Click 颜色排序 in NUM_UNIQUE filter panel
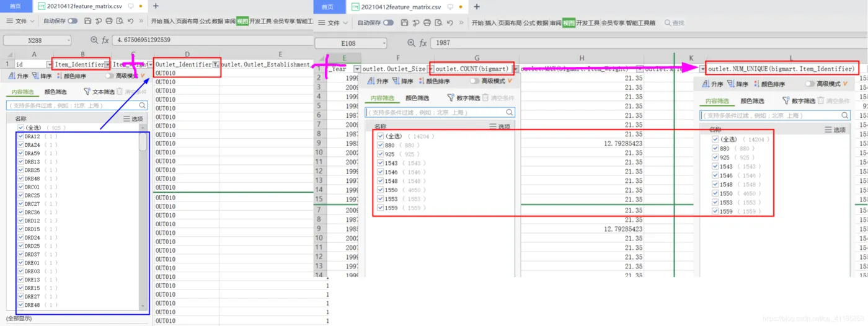Viewport: 868px width, 326px height. [771, 84]
